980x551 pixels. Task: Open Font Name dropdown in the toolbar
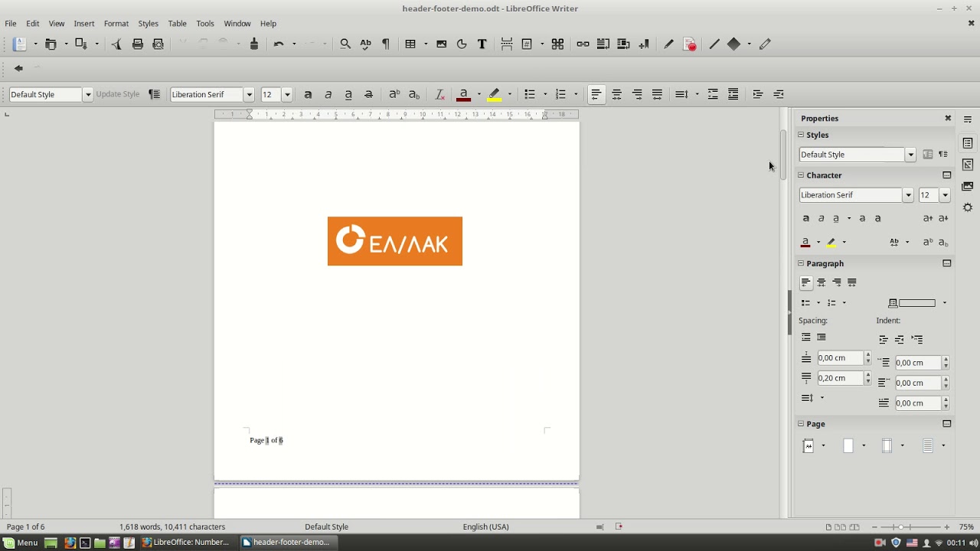click(x=249, y=94)
